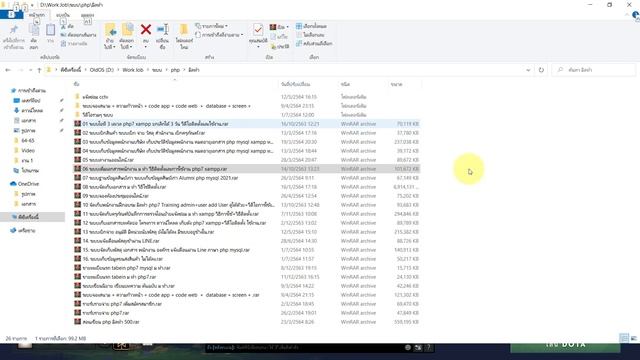Select This PC in navigation pane
The image size is (640, 360).
click(33, 217)
